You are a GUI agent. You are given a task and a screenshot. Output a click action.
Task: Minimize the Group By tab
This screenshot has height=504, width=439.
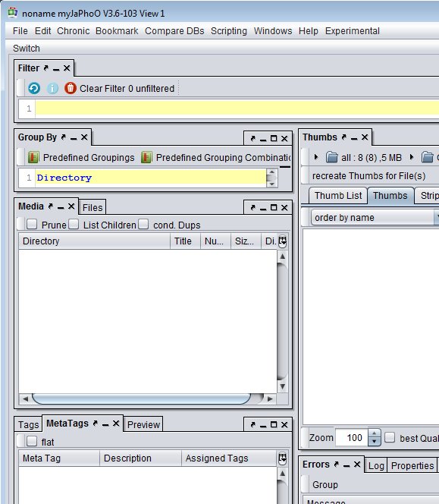pyautogui.click(x=74, y=138)
